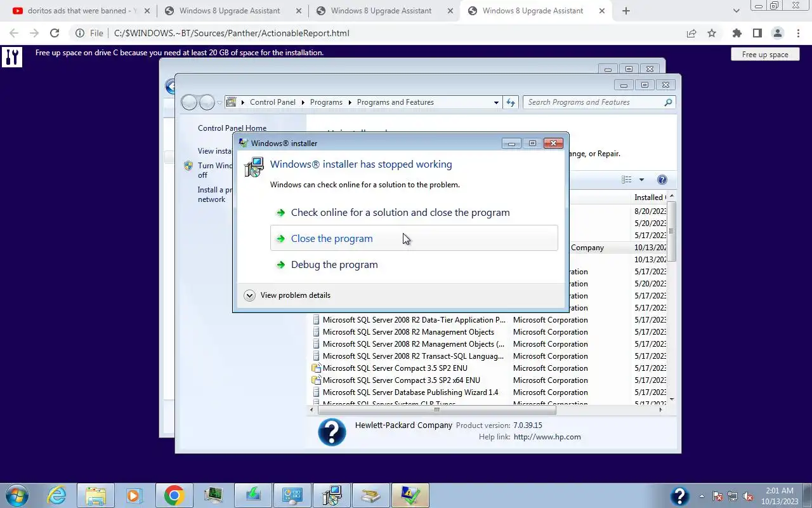Open a new Chrome tab
Viewport: 812px width, 508px height.
coord(626,11)
